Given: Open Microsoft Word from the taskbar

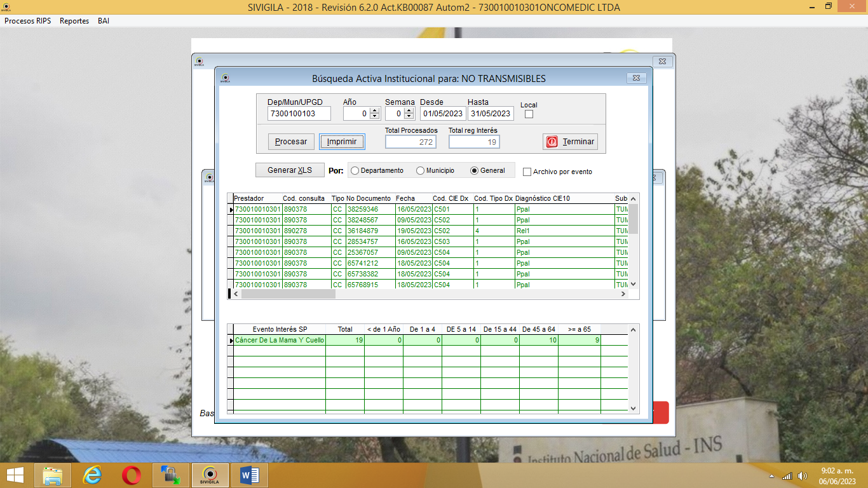Looking at the screenshot, I should tap(248, 475).
